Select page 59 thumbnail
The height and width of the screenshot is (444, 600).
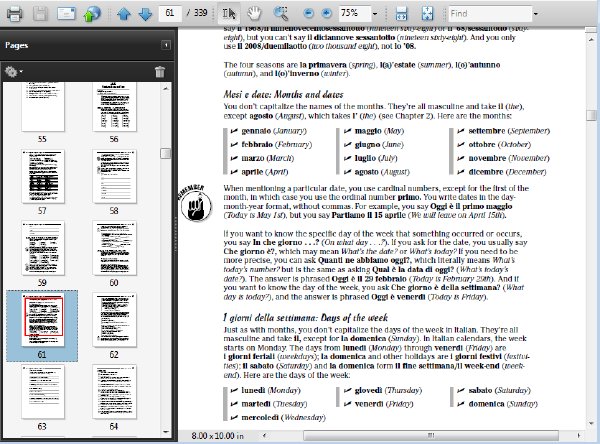[43, 248]
